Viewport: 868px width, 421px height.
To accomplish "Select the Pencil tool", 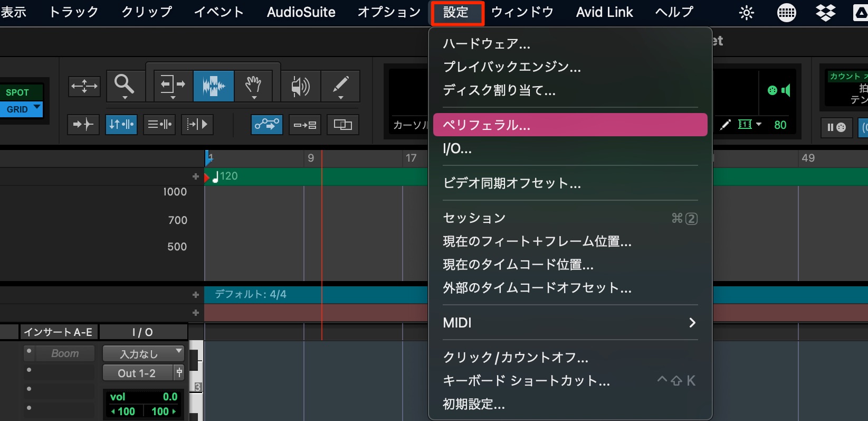I will point(341,86).
